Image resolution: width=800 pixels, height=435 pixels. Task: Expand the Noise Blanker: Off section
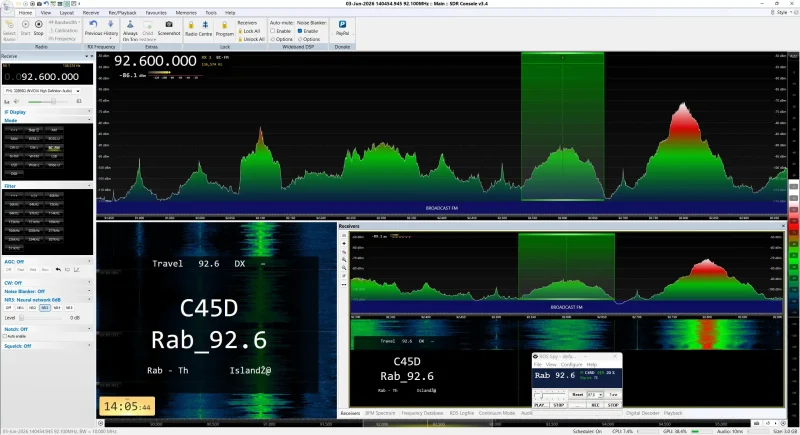[47, 291]
